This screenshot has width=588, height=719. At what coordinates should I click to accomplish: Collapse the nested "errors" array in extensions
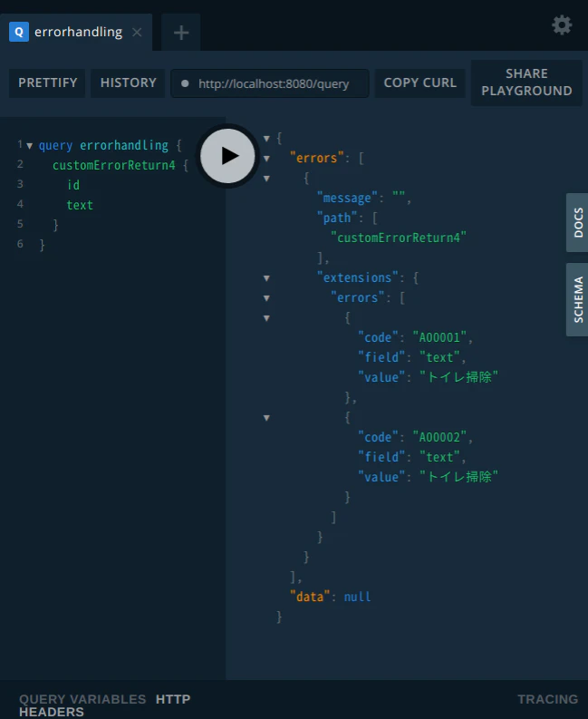point(266,298)
